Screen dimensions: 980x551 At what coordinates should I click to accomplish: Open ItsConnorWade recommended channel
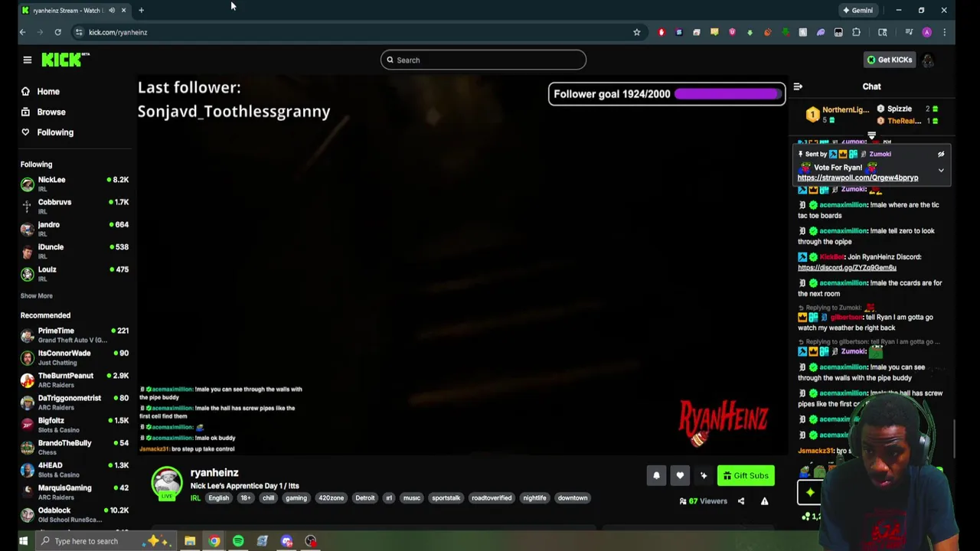(74, 357)
